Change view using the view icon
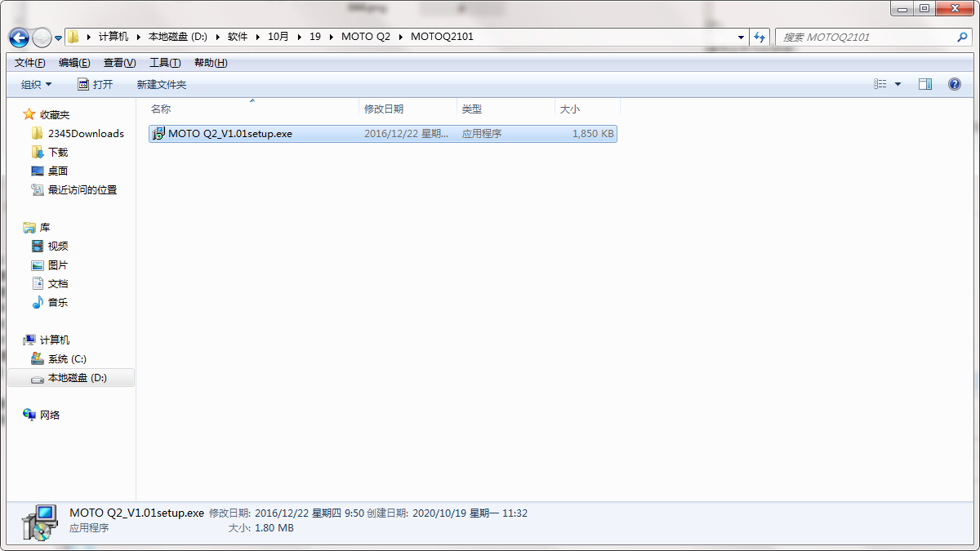This screenshot has height=551, width=980. [x=880, y=84]
